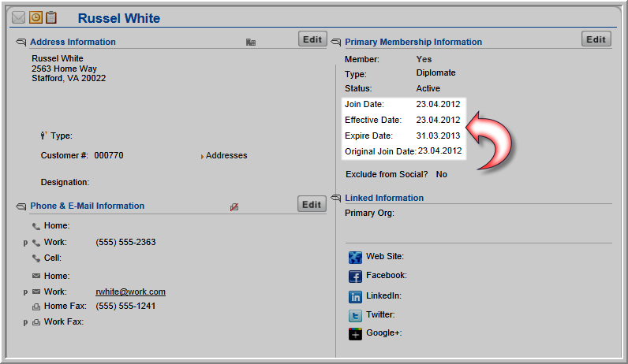Viewport: 628px width, 364px height.
Task: Click the person Type icon under address
Action: pos(43,136)
